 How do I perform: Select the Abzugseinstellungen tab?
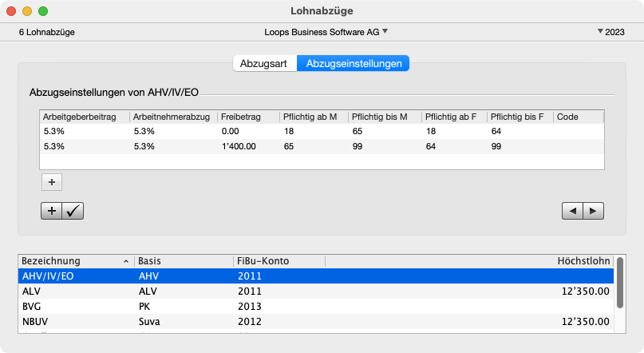(354, 63)
